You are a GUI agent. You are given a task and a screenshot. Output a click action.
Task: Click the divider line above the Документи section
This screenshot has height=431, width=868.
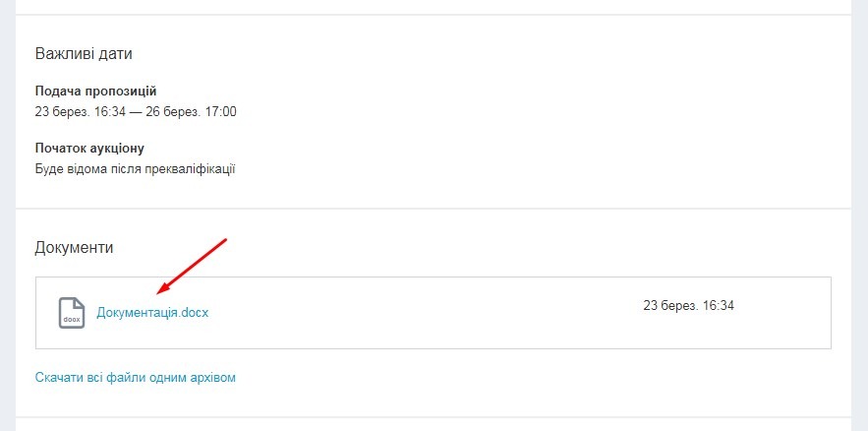433,209
